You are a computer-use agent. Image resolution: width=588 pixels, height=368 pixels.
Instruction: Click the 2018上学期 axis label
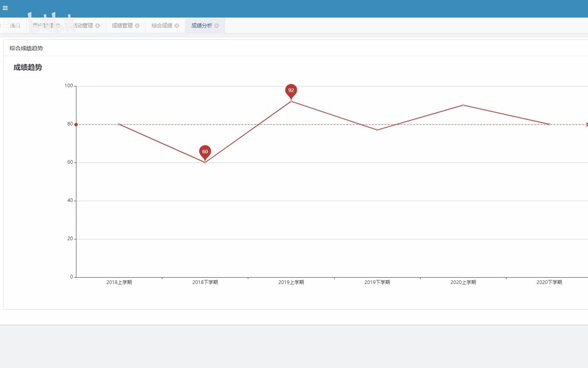click(119, 282)
